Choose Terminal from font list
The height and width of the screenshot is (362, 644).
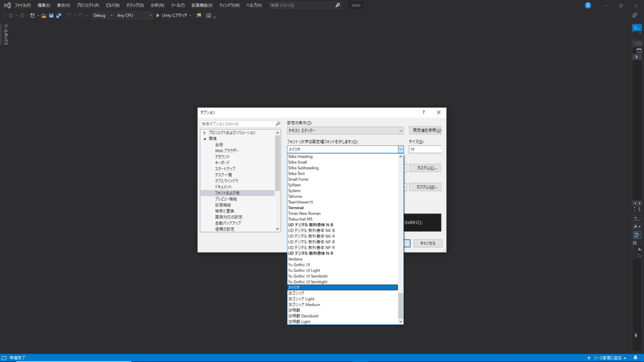click(x=342, y=208)
